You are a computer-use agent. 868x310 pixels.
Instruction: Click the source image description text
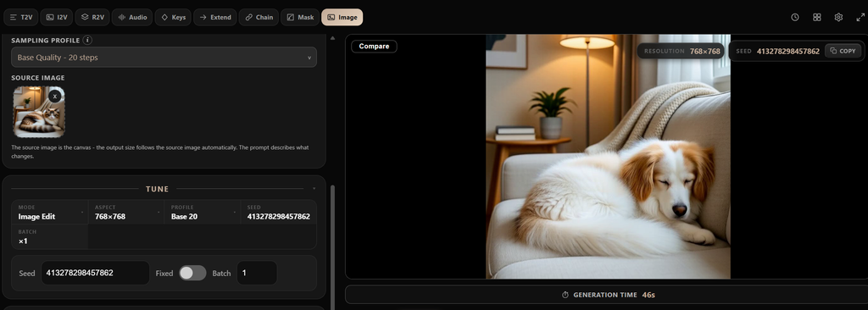(160, 152)
